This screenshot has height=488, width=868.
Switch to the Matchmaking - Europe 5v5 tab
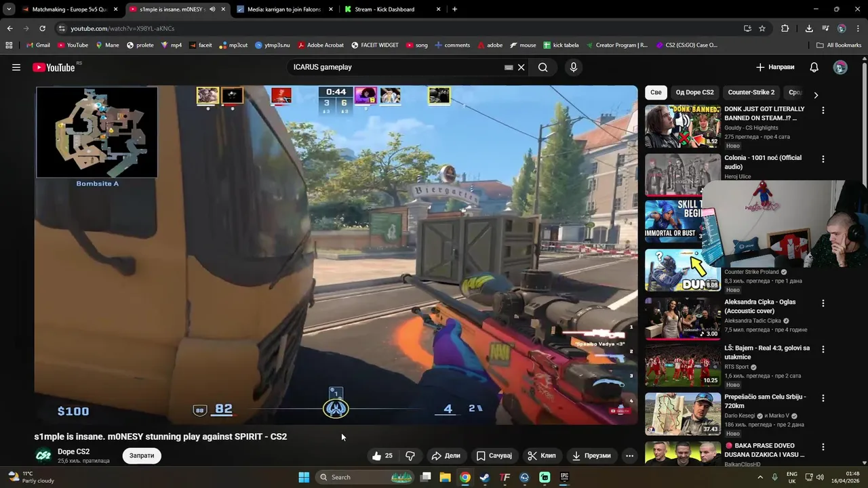70,9
